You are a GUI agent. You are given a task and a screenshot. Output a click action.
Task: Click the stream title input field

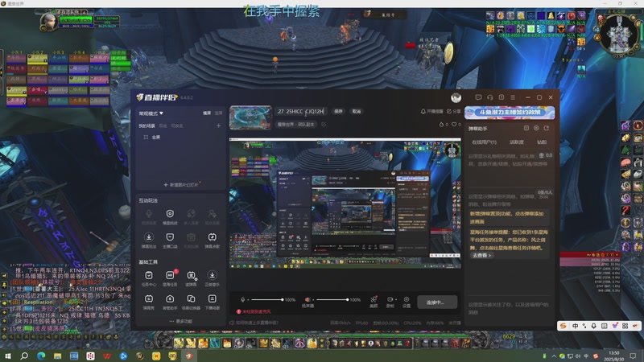point(301,111)
